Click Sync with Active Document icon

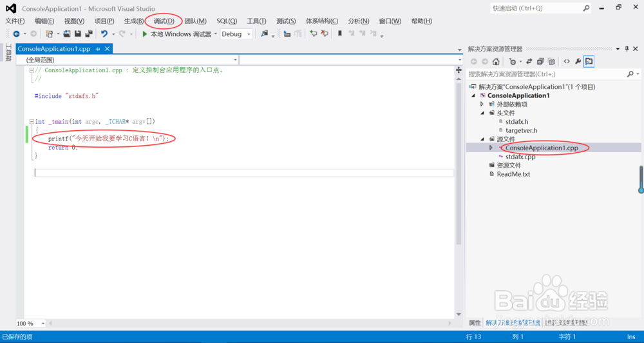tap(529, 61)
